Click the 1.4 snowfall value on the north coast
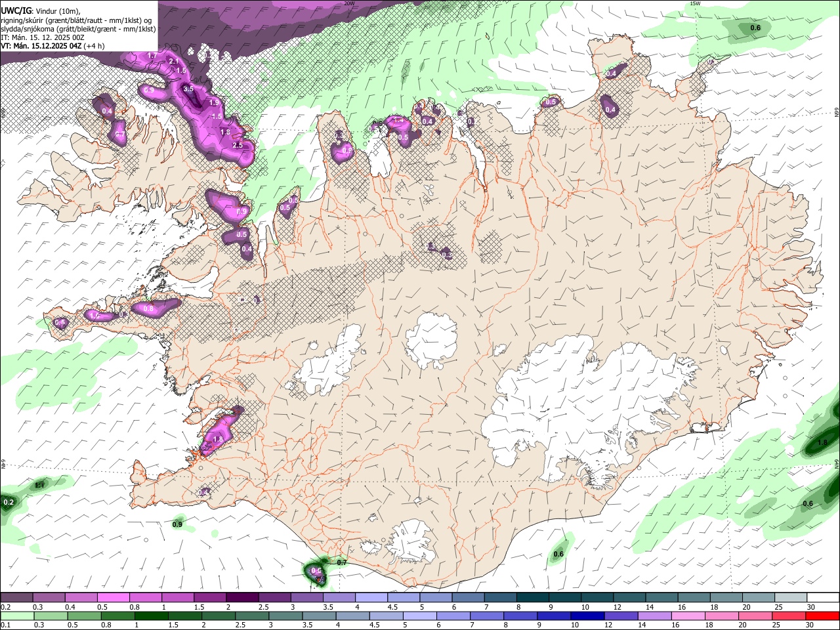This screenshot has height=630, width=840. (398, 121)
